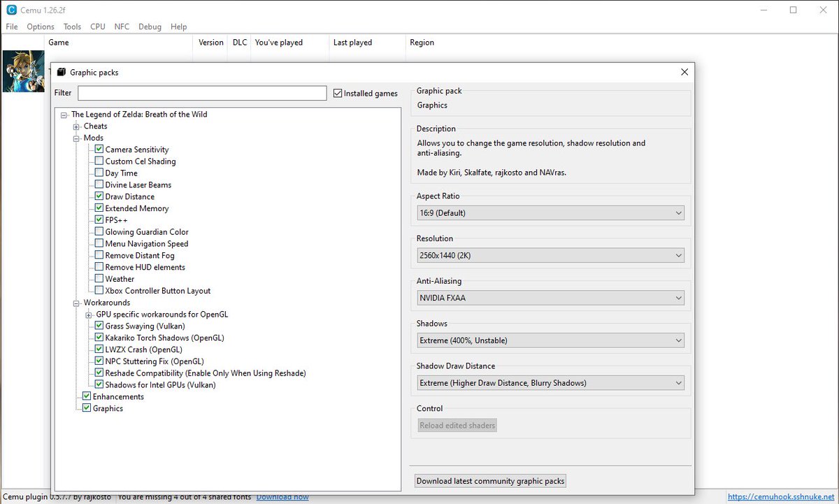
Task: Check Remove Distant Fog
Action: pos(99,255)
